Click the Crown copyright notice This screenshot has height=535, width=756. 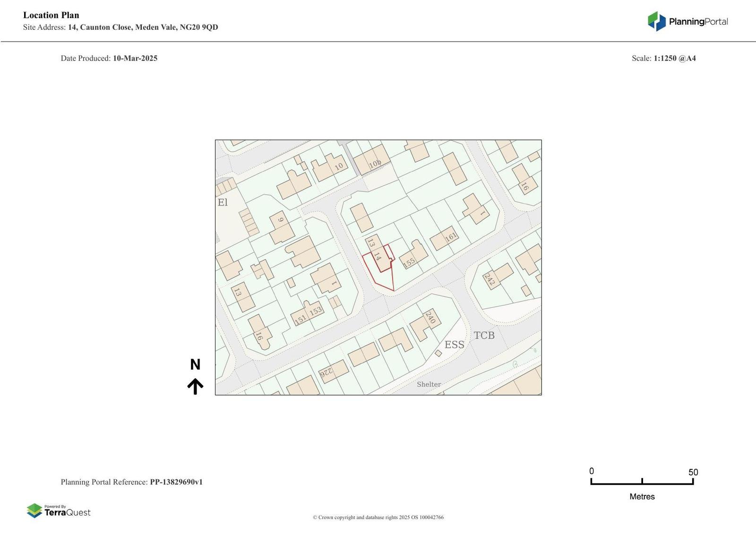pyautogui.click(x=378, y=517)
